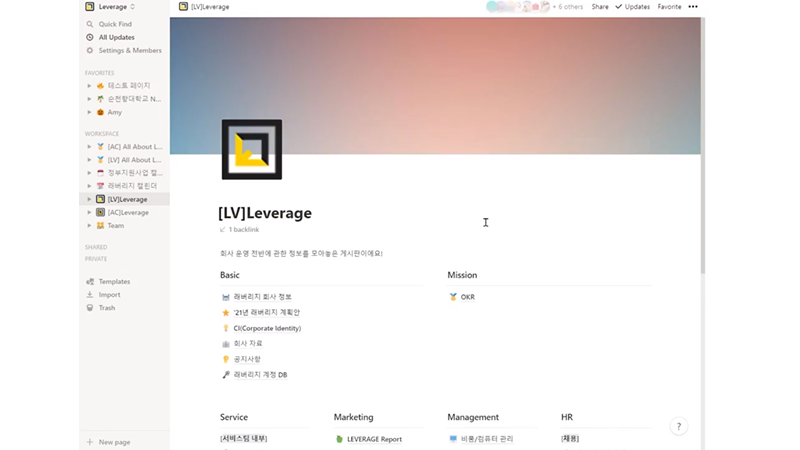Open the Trash icon in sidebar
Screen dimensions: 800x450
point(90,308)
